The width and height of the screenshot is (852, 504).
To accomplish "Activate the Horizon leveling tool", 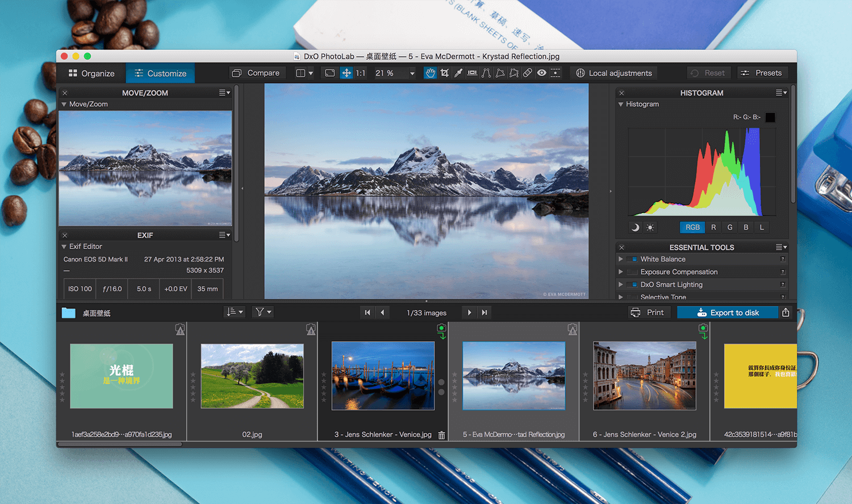I will pyautogui.click(x=472, y=73).
